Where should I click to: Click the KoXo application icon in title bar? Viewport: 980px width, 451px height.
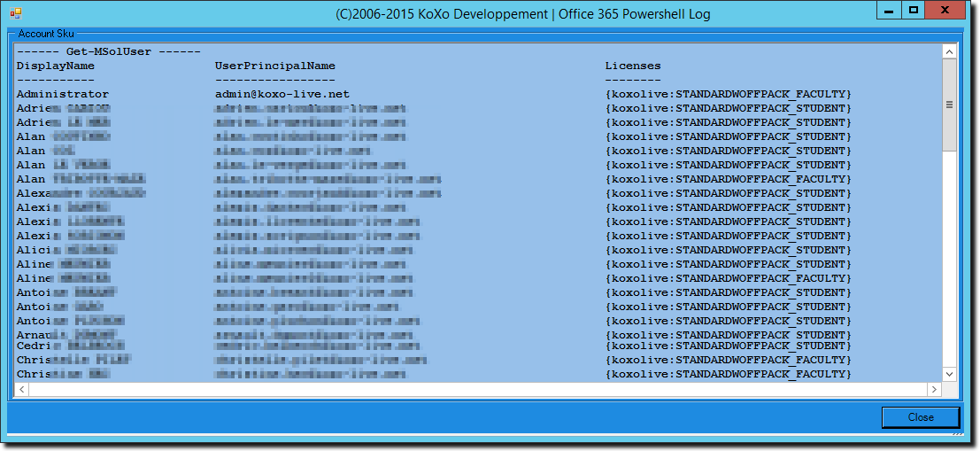pyautogui.click(x=16, y=12)
